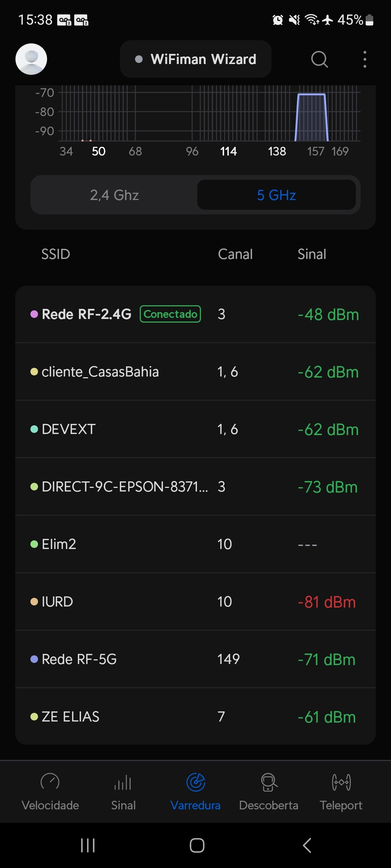391x868 pixels.
Task: Sort networks by Sinal column
Action: (x=312, y=254)
